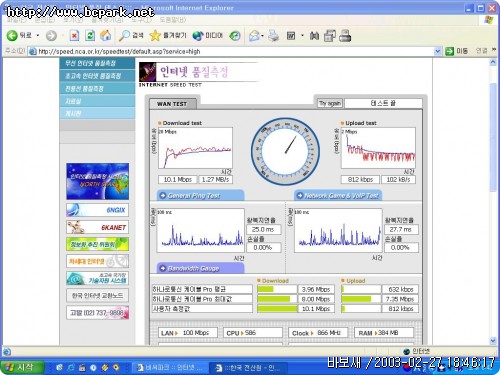Open the Edit button dropdown arrow

pos(302,35)
